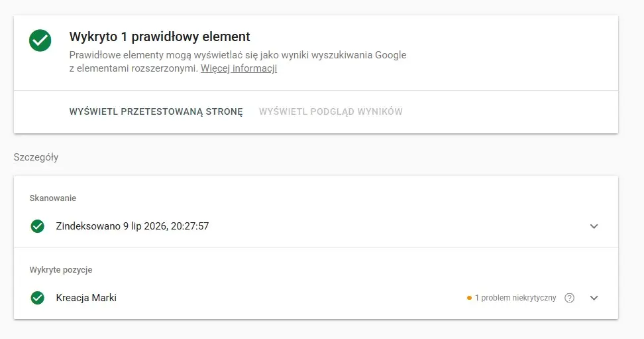Image resolution: width=644 pixels, height=339 pixels.
Task: Click the large green checkmark icon by the heading
Action: click(x=40, y=40)
